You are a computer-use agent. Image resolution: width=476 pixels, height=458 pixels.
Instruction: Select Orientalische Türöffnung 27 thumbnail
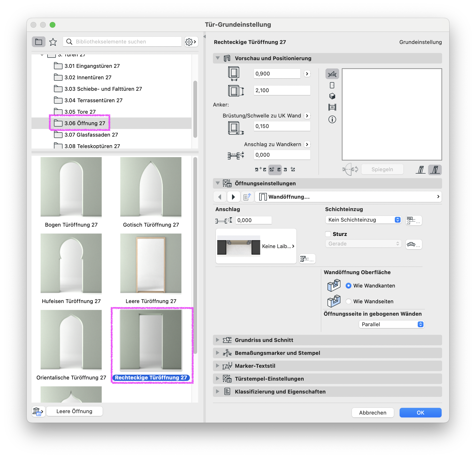71,340
